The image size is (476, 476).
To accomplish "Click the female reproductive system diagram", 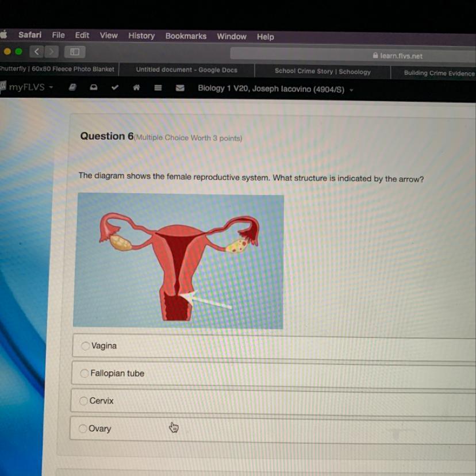I will (x=178, y=260).
